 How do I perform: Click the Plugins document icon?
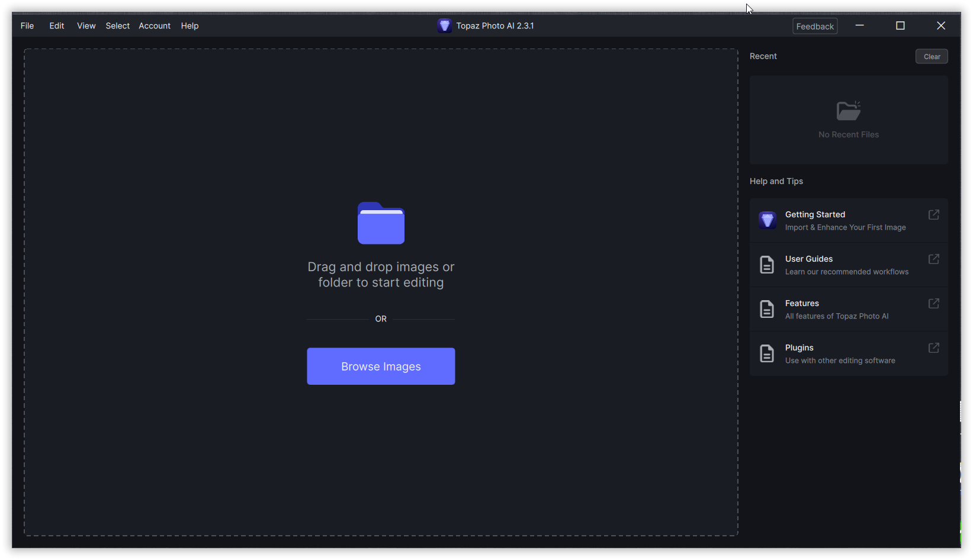point(767,353)
